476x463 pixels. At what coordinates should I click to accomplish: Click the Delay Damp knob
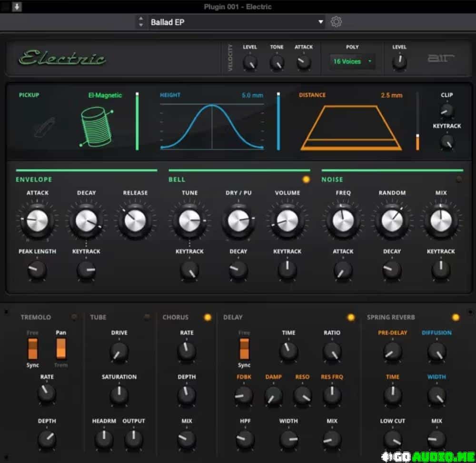pyautogui.click(x=273, y=395)
